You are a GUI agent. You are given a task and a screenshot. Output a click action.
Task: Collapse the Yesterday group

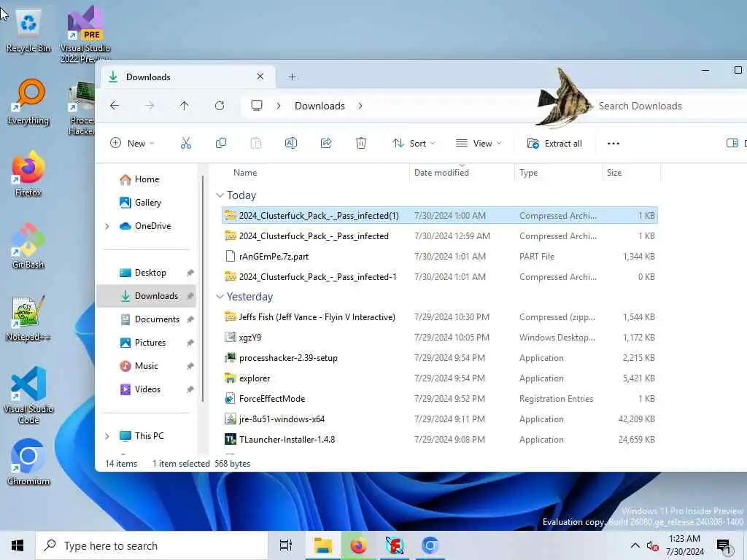(220, 297)
